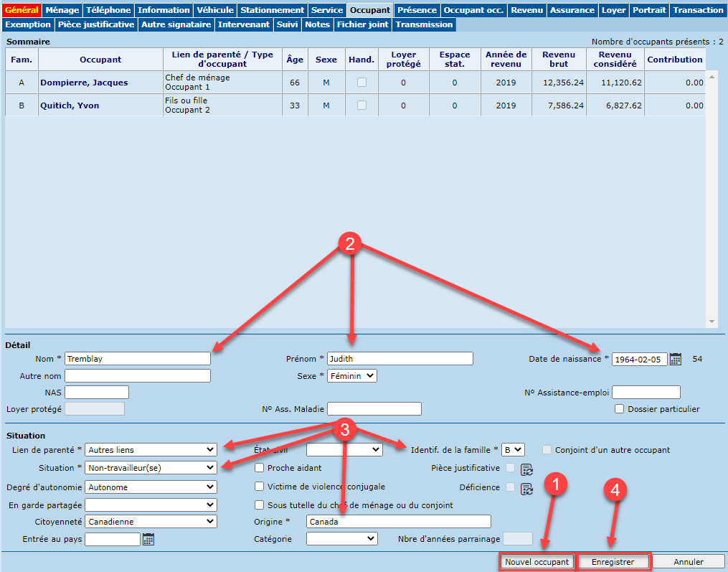Expand the Citoyenneté dropdown
Viewport: 728px width, 572px height.
tap(151, 522)
